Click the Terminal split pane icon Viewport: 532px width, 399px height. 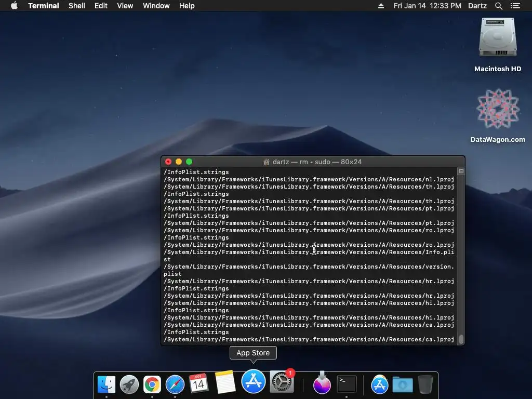pos(461,171)
